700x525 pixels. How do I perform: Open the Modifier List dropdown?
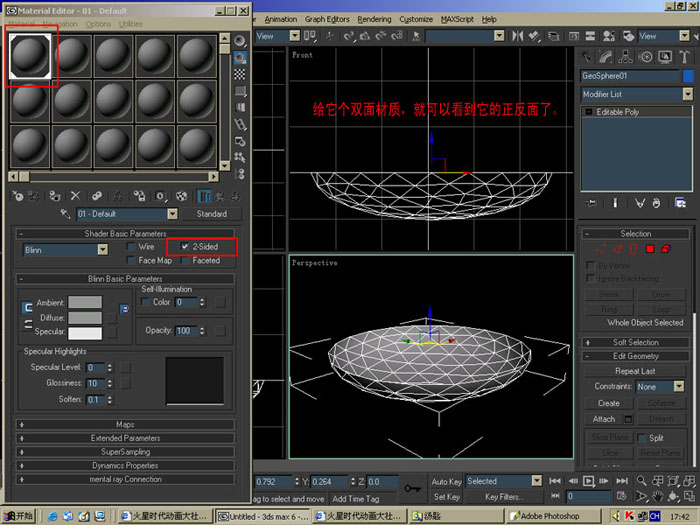click(637, 94)
